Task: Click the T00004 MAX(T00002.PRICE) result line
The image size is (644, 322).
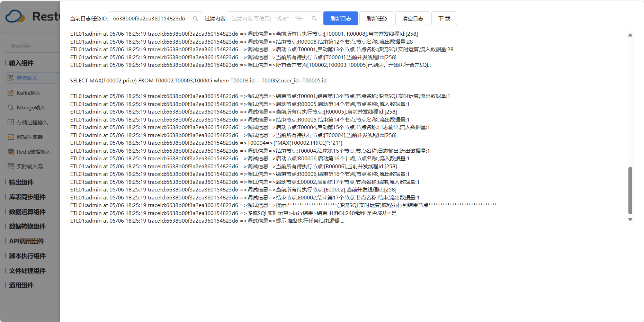Action: (206, 143)
